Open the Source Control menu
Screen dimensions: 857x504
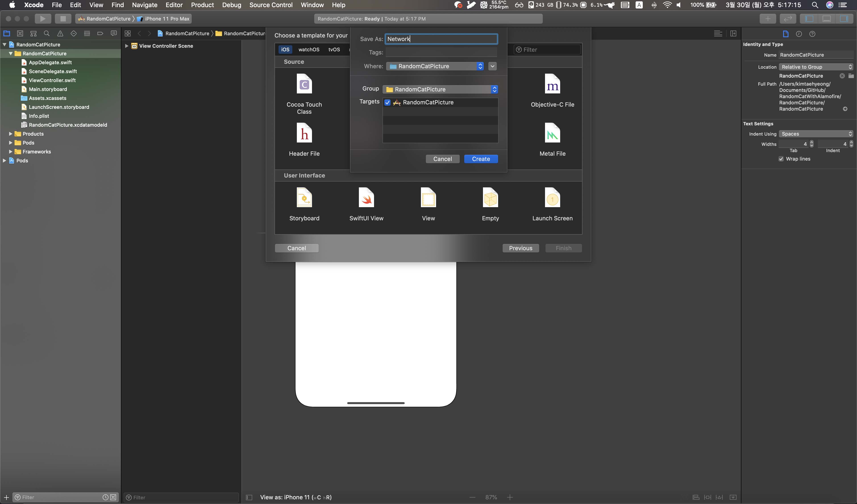(271, 5)
